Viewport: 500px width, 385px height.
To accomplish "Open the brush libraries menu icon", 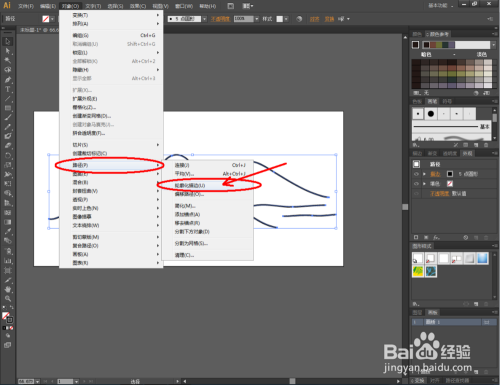I will coord(416,145).
